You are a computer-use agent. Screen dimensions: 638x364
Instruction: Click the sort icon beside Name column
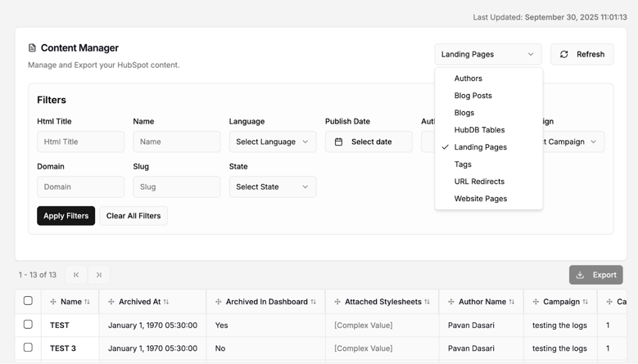tap(88, 302)
